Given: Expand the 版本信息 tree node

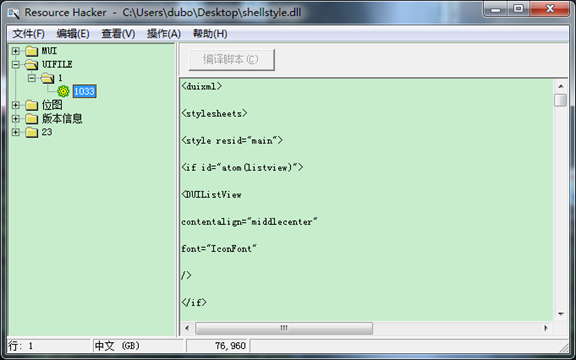Looking at the screenshot, I should tap(15, 118).
